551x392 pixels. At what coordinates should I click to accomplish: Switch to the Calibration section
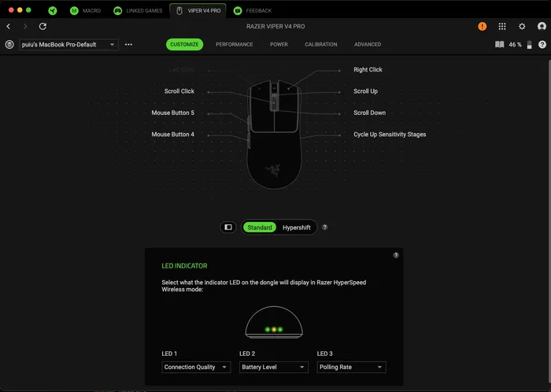[x=321, y=45]
